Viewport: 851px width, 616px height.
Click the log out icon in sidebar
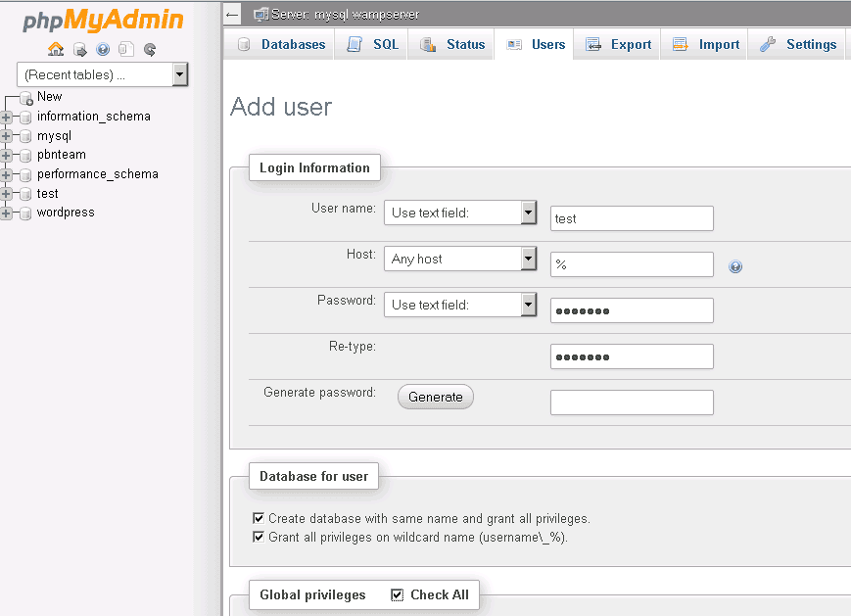79,50
